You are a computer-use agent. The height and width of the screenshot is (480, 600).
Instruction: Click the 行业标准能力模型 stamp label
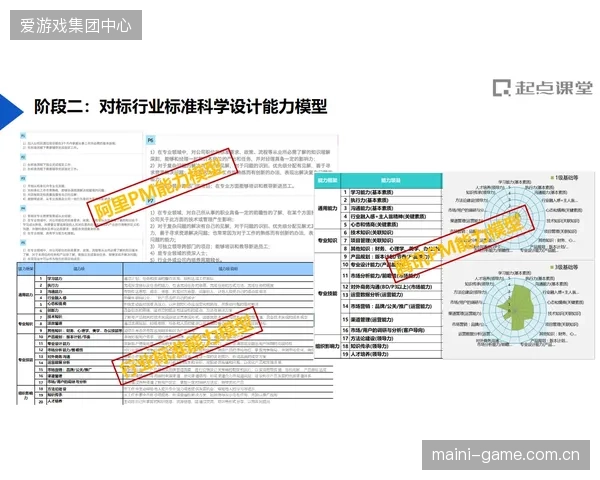click(187, 346)
